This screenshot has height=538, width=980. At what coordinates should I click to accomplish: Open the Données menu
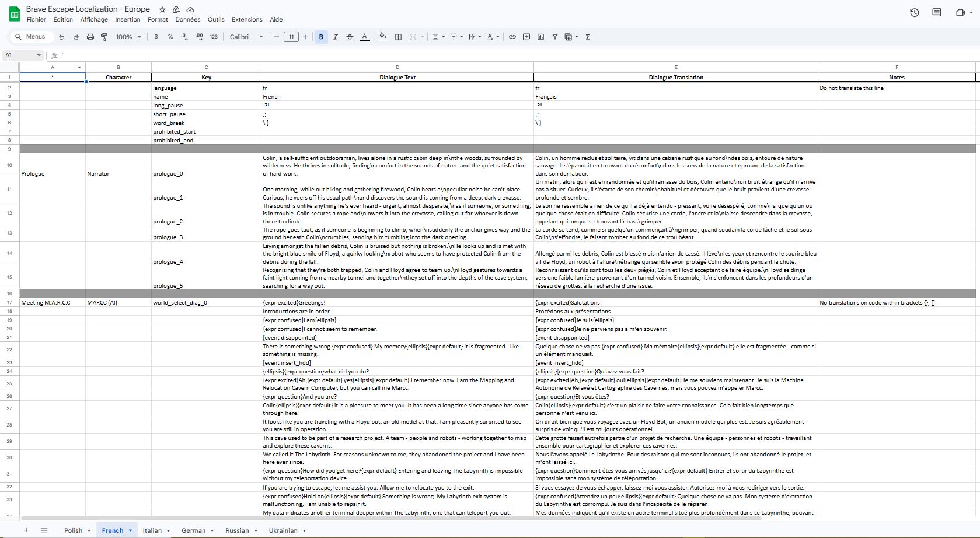188,19
